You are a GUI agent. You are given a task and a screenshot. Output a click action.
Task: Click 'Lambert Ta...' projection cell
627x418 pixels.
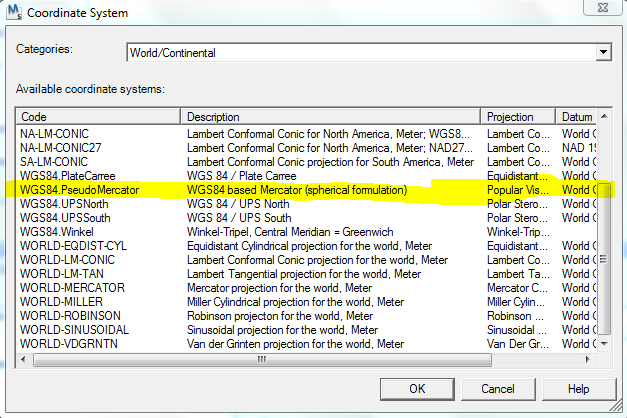518,274
